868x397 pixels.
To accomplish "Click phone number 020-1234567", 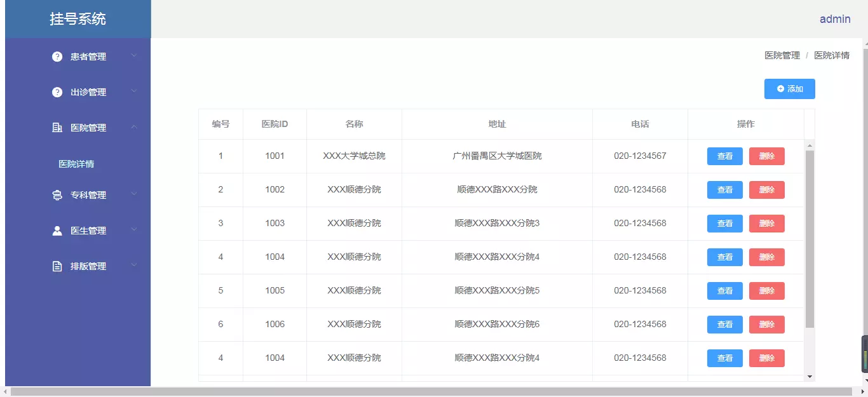I will click(640, 156).
